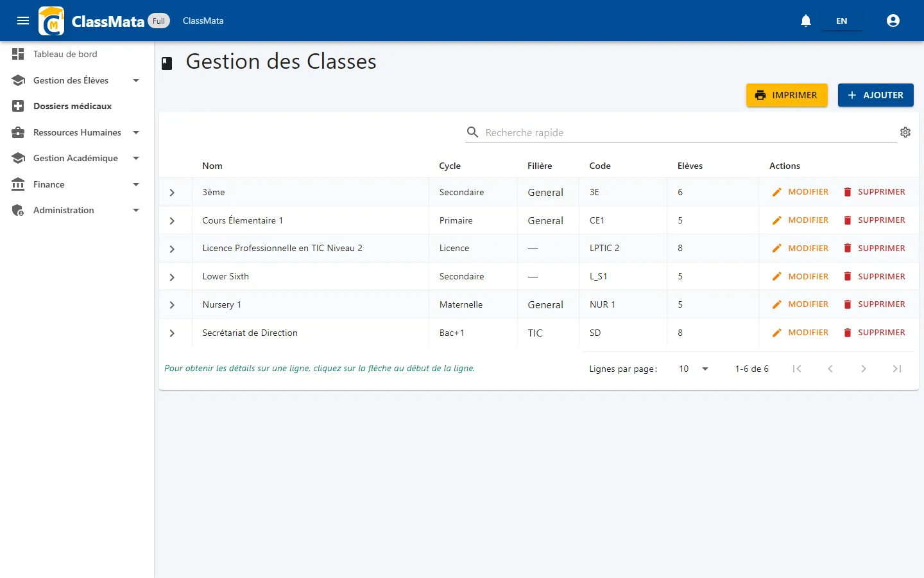Open table settings gear icon

click(x=905, y=132)
